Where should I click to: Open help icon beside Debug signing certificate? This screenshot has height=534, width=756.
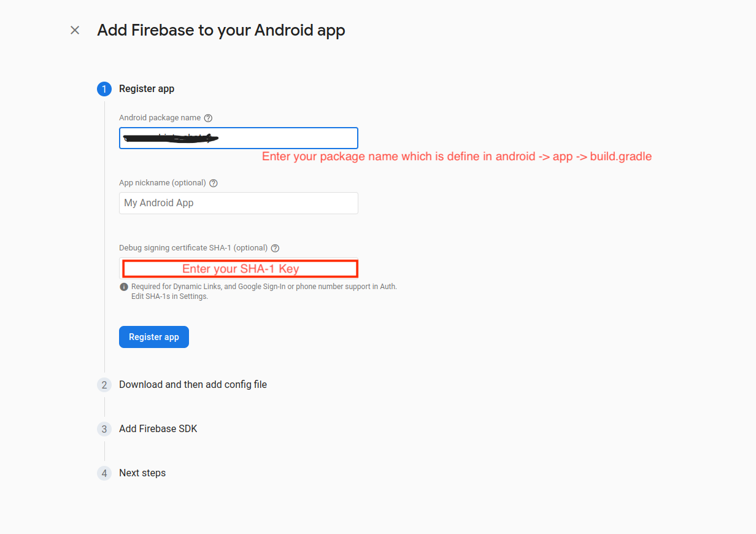(275, 248)
